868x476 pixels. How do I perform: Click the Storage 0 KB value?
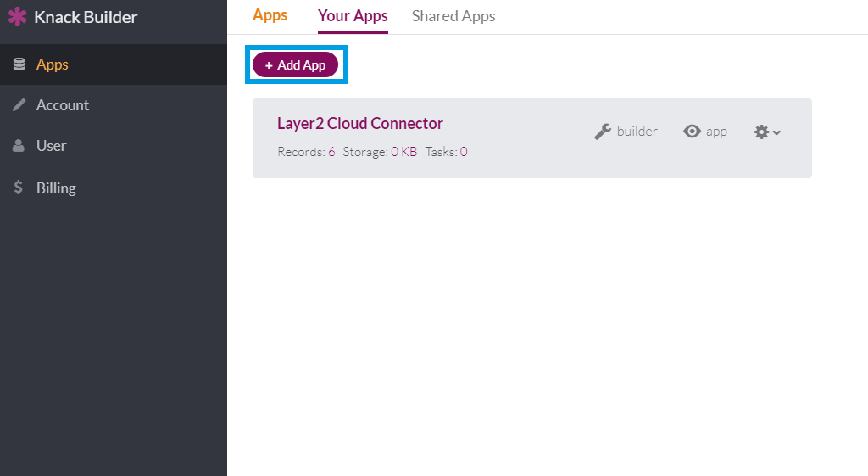[403, 152]
